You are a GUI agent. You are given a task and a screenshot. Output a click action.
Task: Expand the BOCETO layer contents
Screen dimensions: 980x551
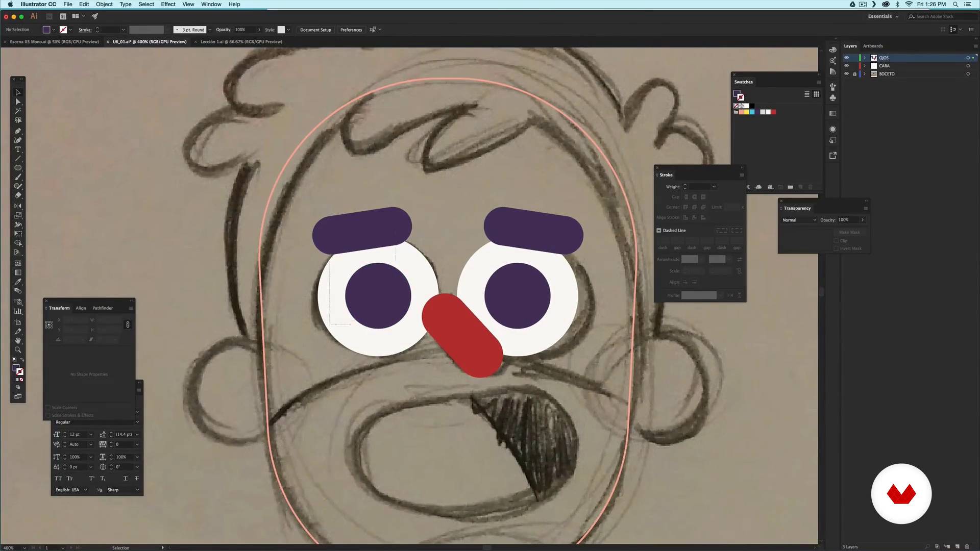(x=865, y=74)
